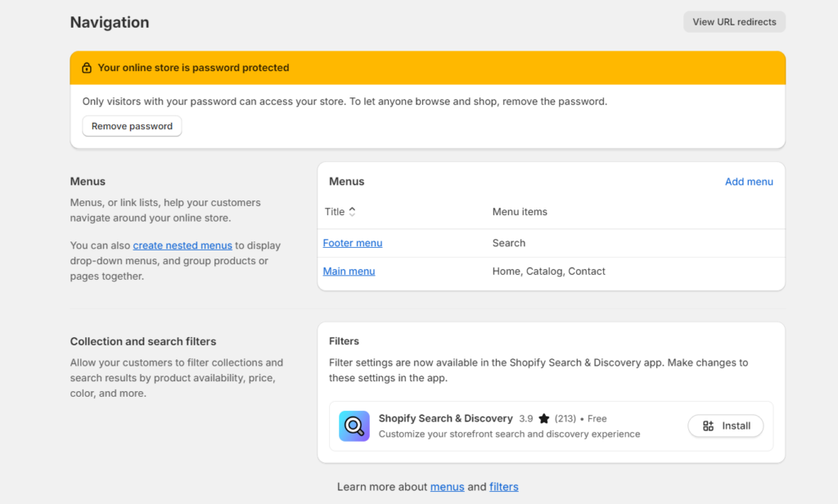838x504 pixels.
Task: Click the Menu items column header
Action: (519, 211)
